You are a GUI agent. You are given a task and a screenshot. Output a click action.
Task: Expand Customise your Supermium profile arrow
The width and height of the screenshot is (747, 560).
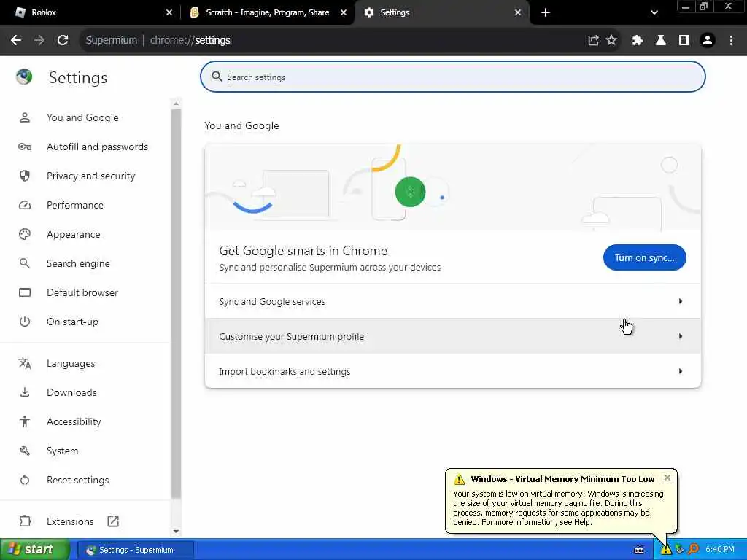(x=681, y=336)
